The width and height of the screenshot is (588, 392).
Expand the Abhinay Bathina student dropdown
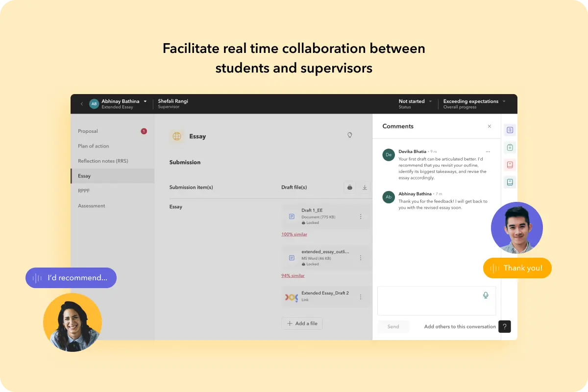click(x=145, y=101)
